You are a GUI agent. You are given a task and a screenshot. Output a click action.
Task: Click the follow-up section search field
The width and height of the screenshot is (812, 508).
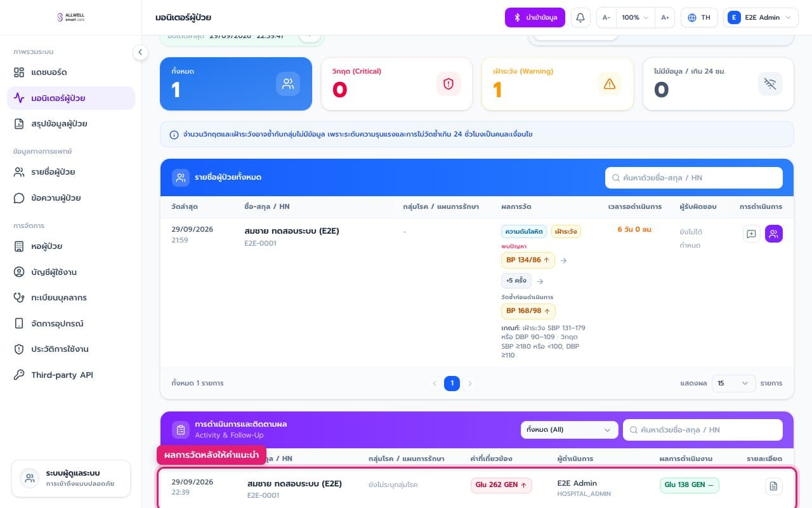pyautogui.click(x=703, y=430)
